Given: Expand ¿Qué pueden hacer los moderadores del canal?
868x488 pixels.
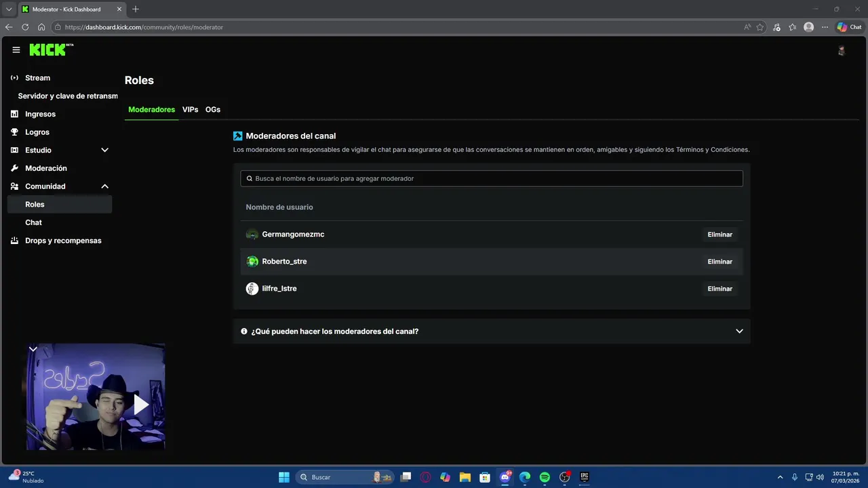Looking at the screenshot, I should 492,331.
